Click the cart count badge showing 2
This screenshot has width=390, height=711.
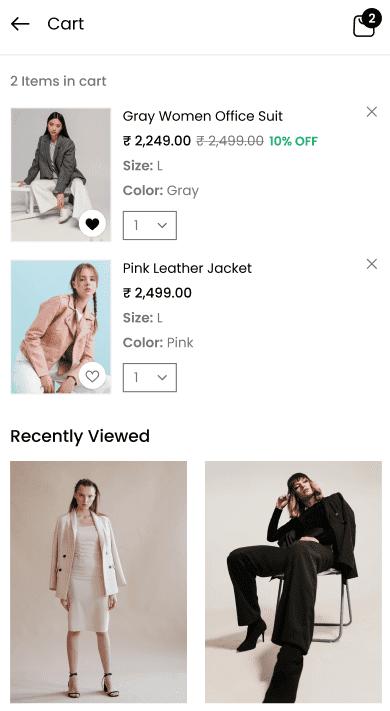[x=372, y=18]
